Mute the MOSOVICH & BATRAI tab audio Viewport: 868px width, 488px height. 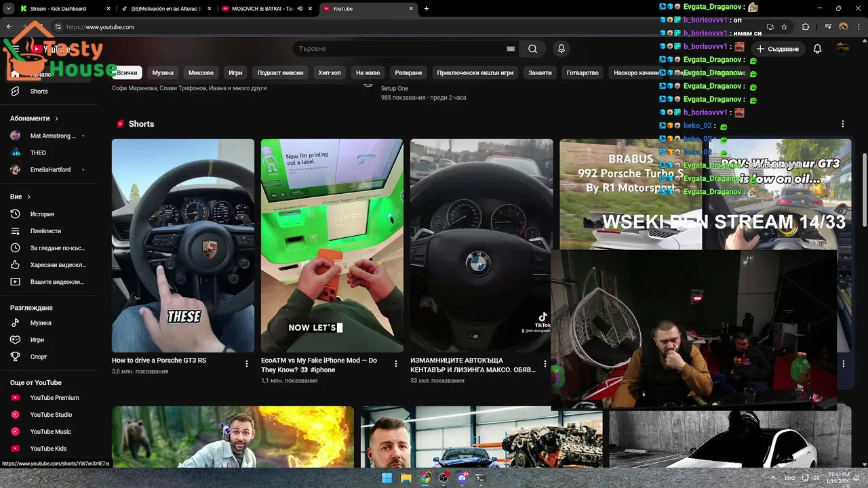[x=300, y=9]
